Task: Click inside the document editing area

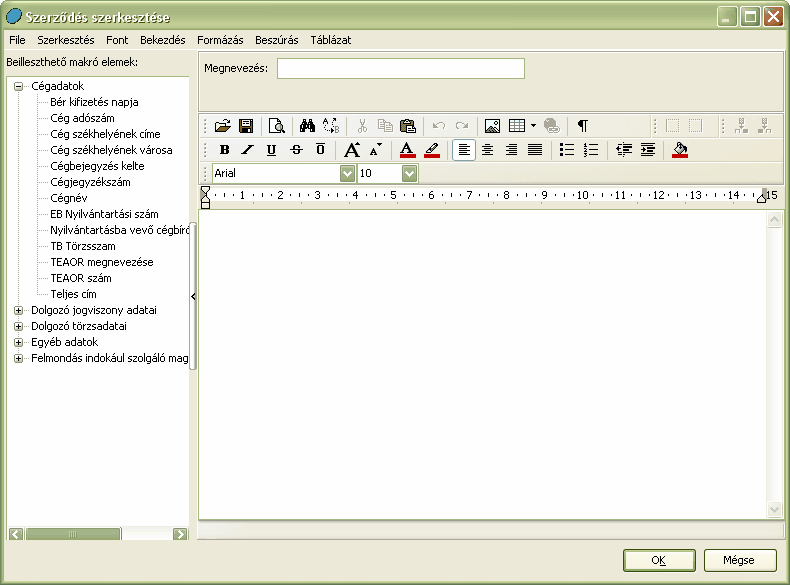Action: [x=482, y=365]
